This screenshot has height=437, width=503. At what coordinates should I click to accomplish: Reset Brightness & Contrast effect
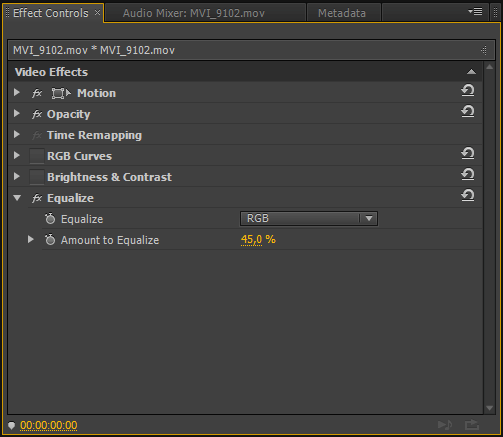point(468,174)
